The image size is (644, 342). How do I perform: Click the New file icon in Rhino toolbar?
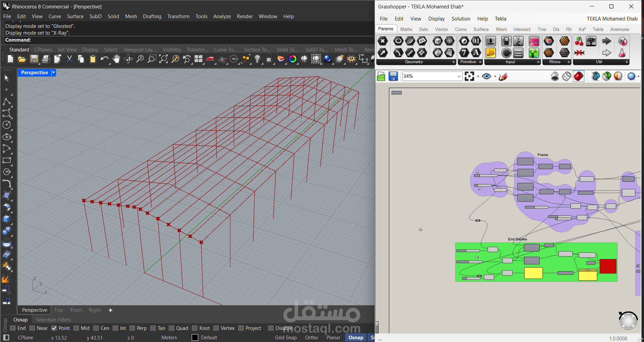tap(10, 59)
